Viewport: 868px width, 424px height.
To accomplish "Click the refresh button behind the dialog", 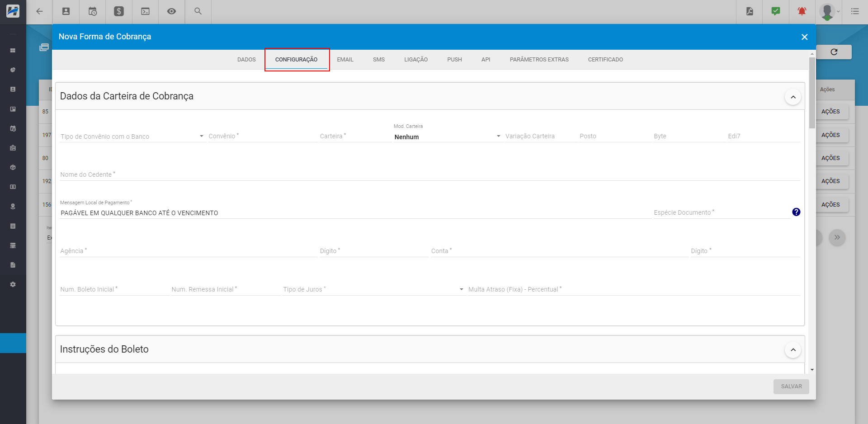I will click(834, 52).
